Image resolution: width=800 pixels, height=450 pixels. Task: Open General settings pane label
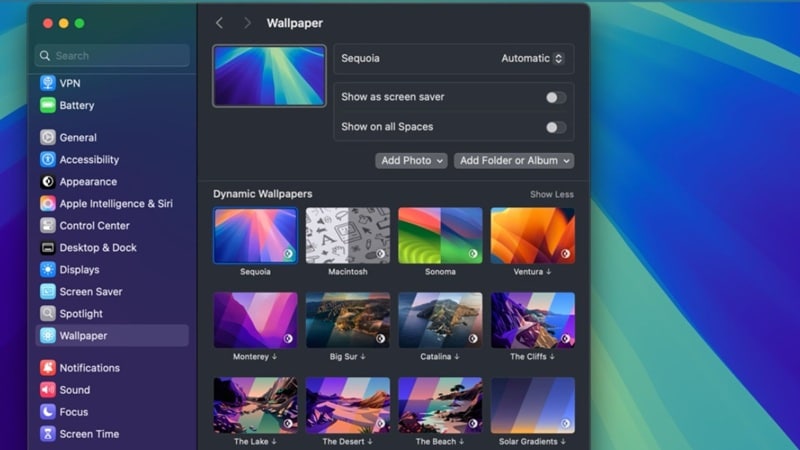(78, 137)
